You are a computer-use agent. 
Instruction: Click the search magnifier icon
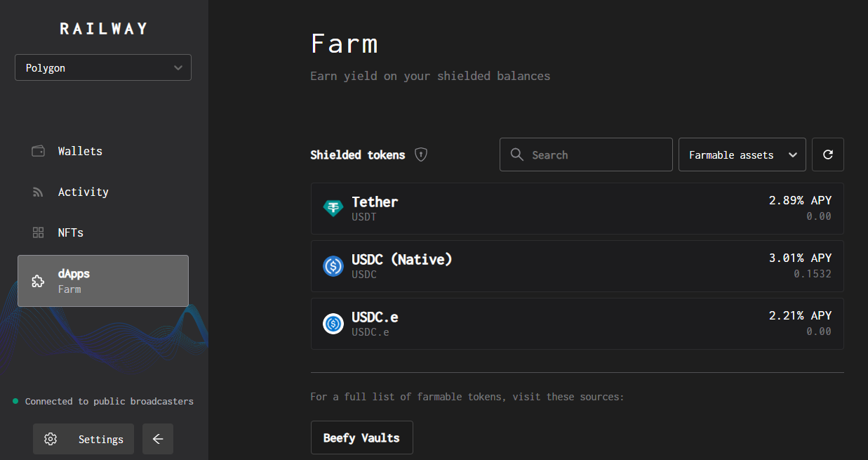click(x=517, y=155)
